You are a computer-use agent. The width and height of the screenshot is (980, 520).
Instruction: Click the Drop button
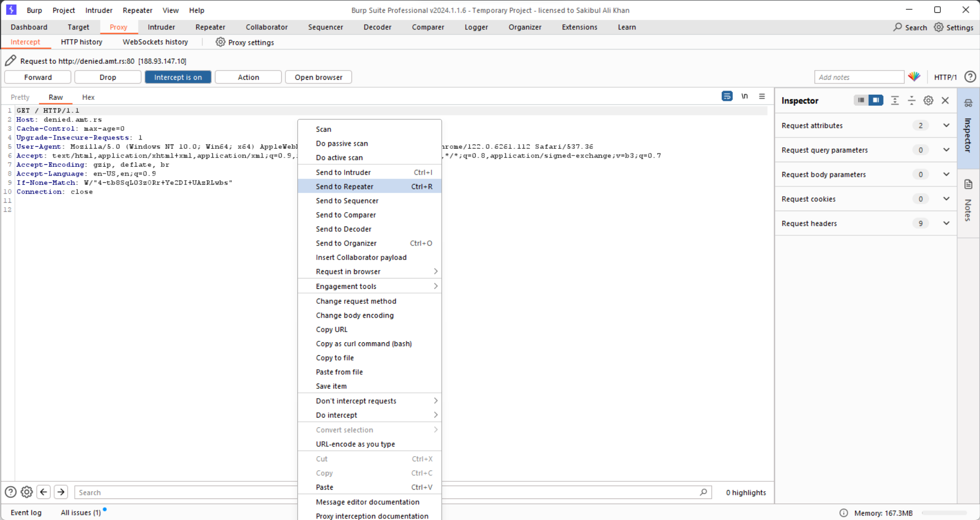[108, 77]
